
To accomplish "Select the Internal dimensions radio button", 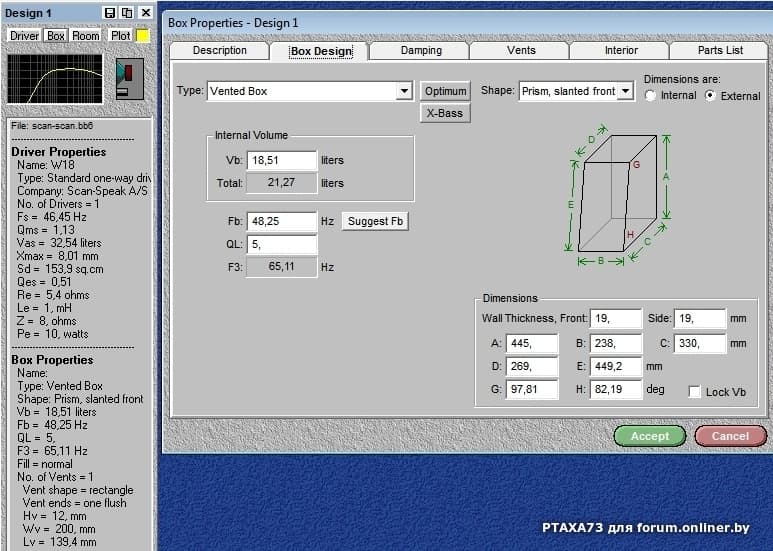I will click(x=651, y=96).
